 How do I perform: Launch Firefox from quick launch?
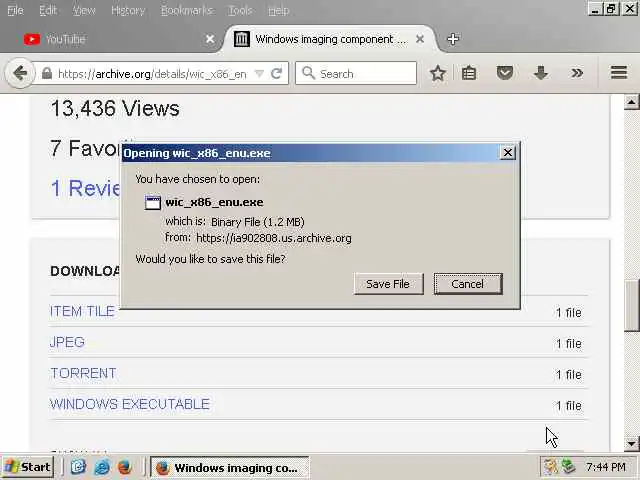click(x=124, y=467)
